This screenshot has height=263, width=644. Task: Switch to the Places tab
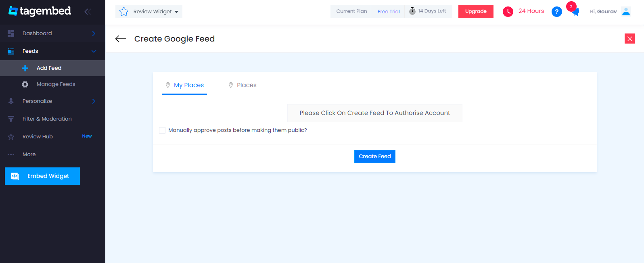243,85
